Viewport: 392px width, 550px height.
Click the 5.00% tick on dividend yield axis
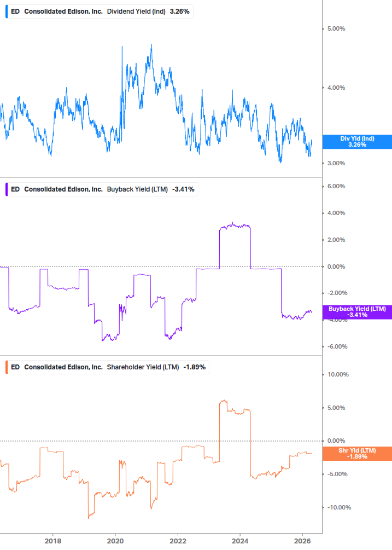(x=336, y=29)
